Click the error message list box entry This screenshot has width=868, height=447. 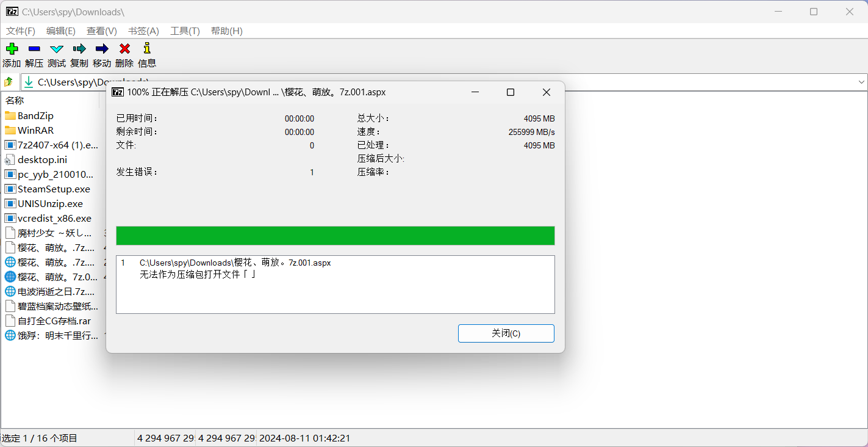[335, 269]
